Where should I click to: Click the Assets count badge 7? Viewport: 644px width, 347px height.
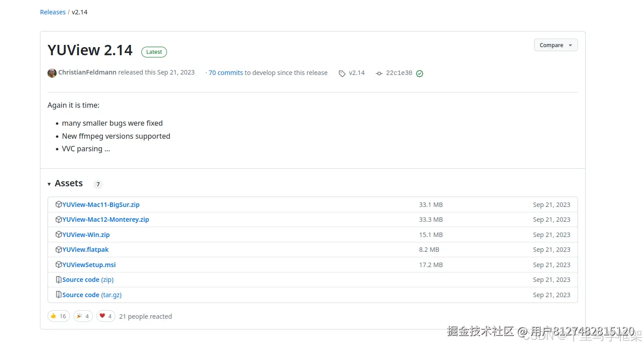click(x=98, y=184)
